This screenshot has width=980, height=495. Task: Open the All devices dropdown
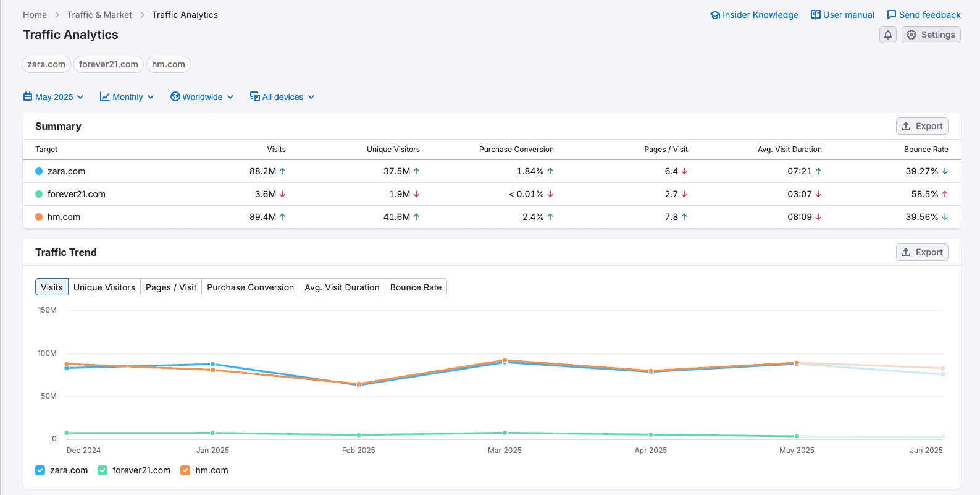[x=283, y=97]
